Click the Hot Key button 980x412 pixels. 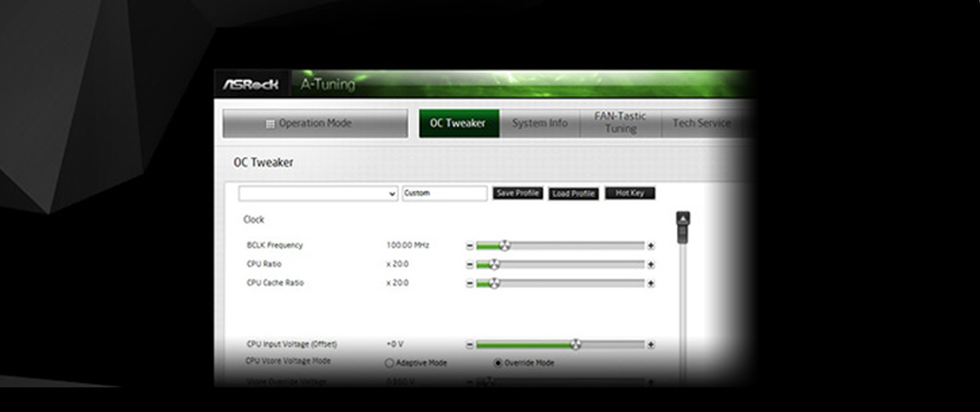(x=629, y=193)
